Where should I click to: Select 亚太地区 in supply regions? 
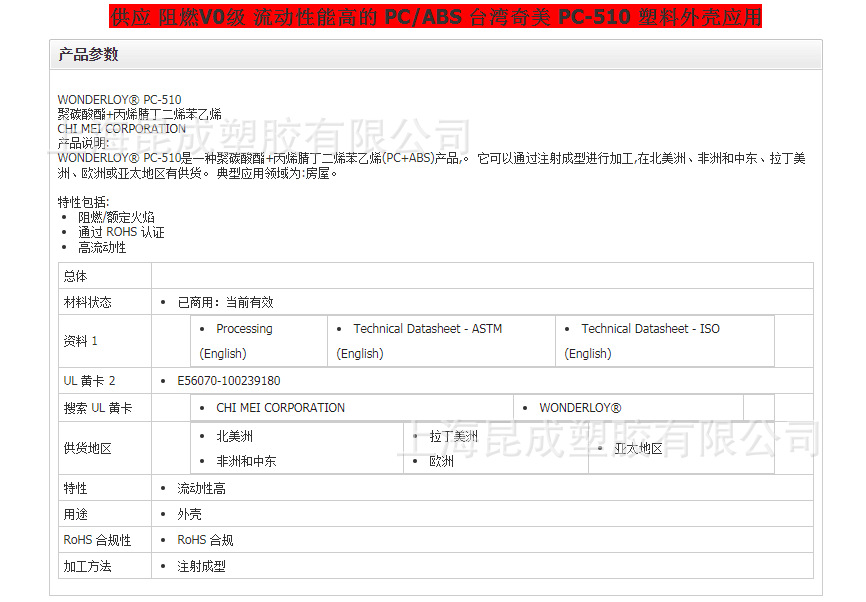point(638,449)
